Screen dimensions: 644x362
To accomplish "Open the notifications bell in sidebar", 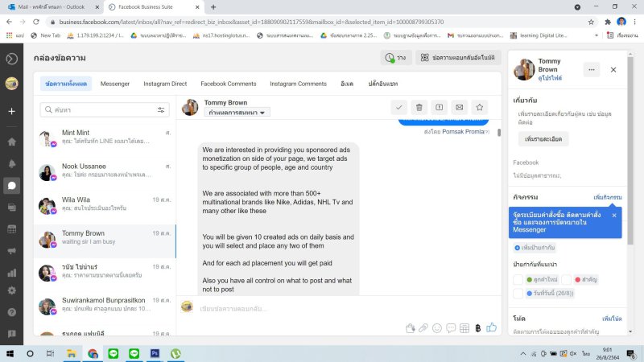I will click(11, 164).
